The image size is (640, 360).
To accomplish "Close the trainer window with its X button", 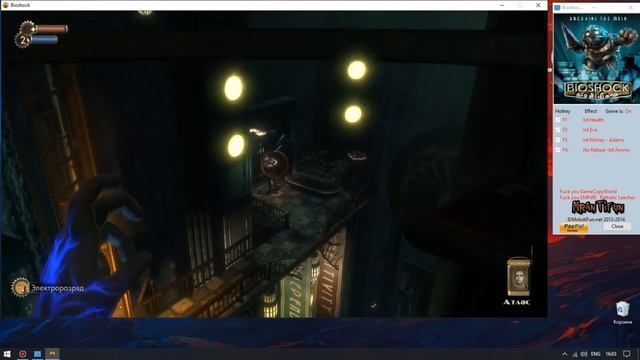I will click(x=631, y=8).
